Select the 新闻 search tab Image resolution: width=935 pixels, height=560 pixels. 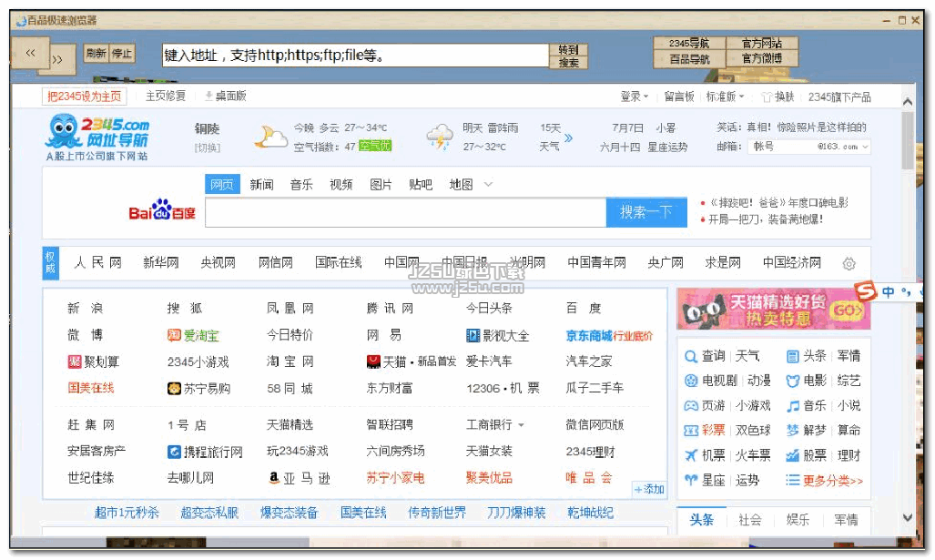coord(261,184)
